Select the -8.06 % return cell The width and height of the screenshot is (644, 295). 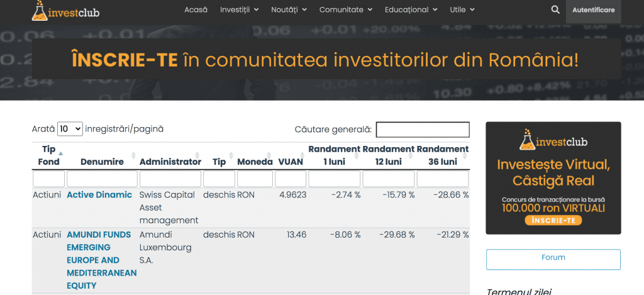point(345,235)
